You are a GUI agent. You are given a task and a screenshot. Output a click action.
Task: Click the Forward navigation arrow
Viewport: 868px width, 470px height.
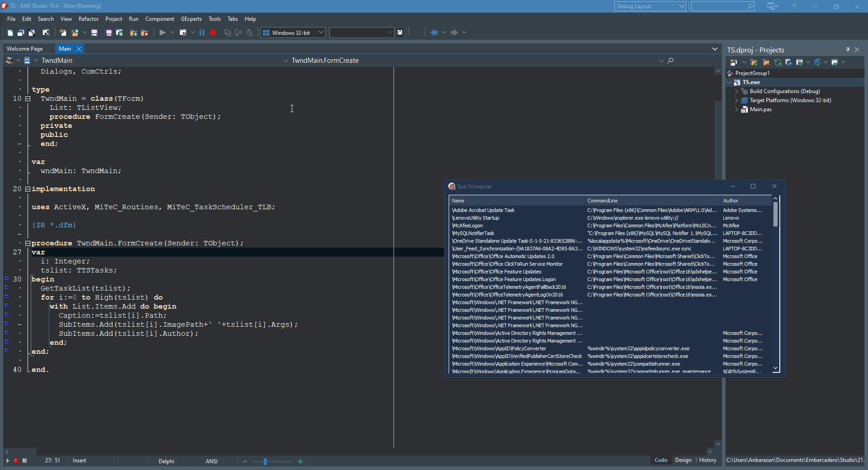click(x=454, y=33)
